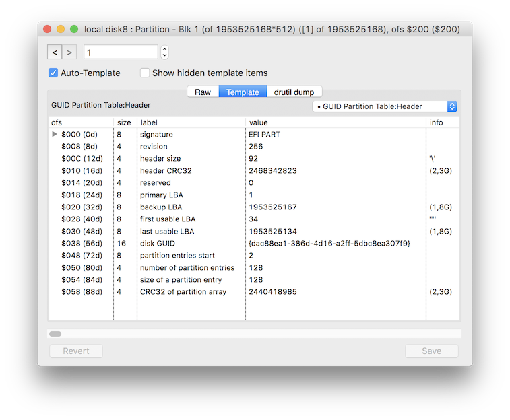Viewport: 510px width, 420px height.
Task: Click the (1,8G) info for backup LBA
Action: coord(441,207)
